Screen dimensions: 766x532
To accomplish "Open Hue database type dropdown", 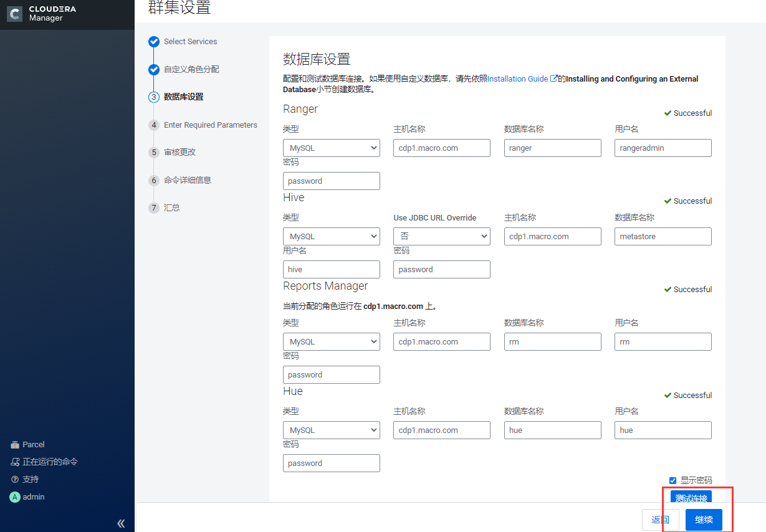I will pyautogui.click(x=332, y=430).
